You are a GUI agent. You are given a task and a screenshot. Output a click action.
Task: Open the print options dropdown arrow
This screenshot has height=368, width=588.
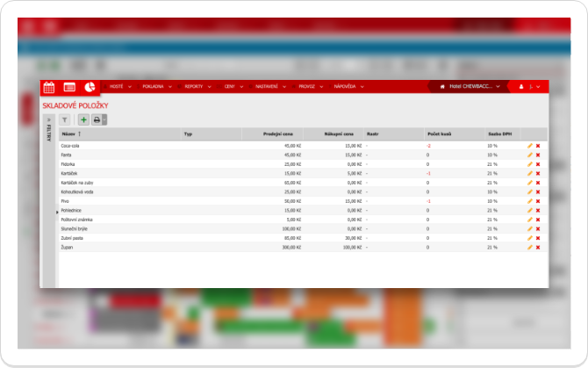point(104,119)
